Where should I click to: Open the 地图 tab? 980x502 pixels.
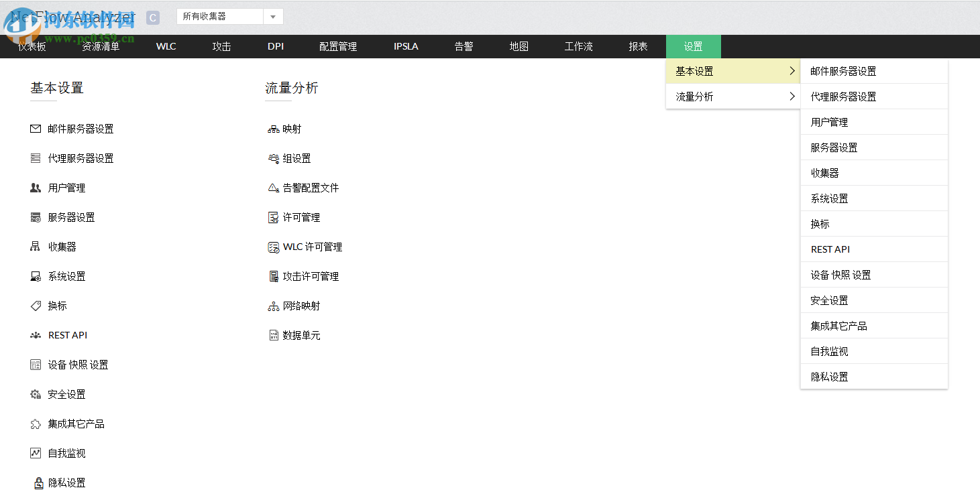point(519,46)
